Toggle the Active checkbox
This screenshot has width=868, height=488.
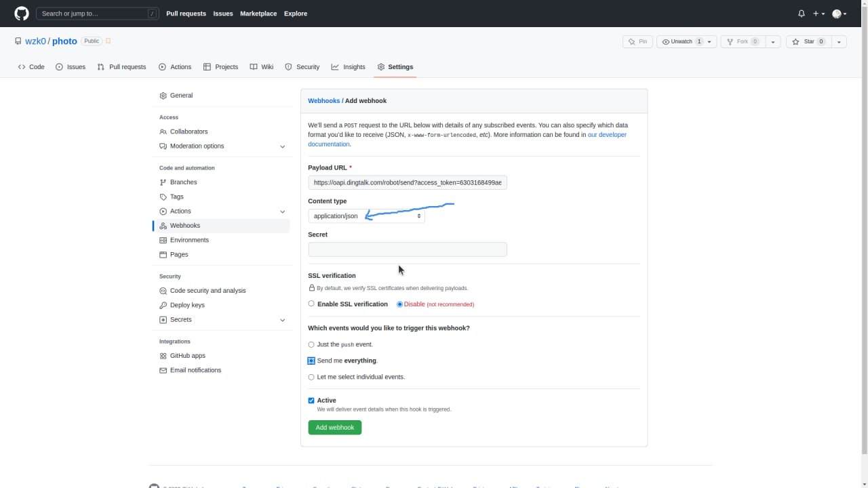(x=311, y=401)
